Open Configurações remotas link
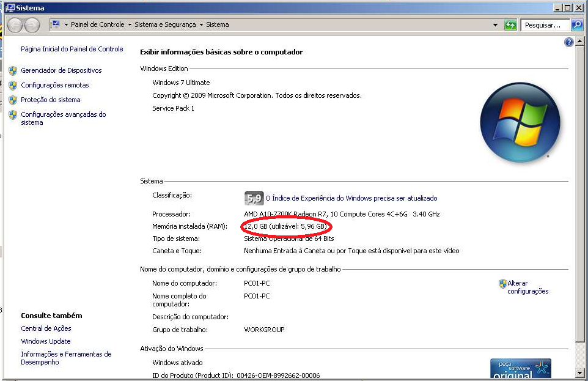This screenshot has height=381, width=588. tap(55, 85)
